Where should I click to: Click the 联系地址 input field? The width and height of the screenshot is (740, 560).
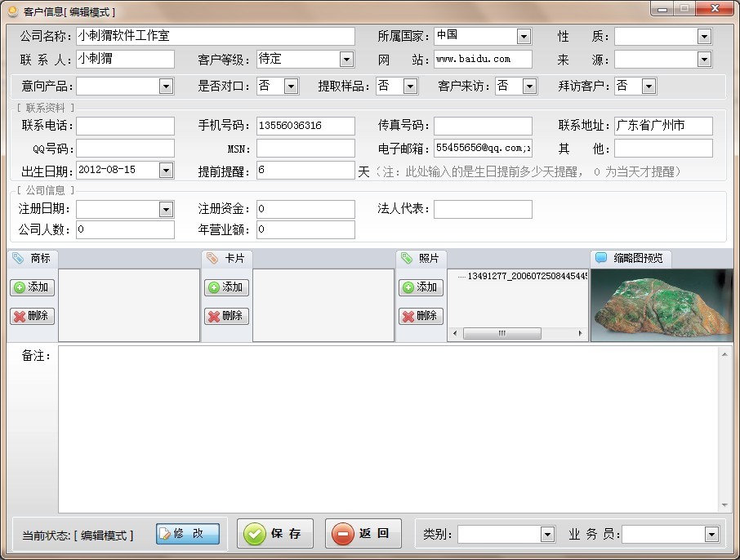click(x=663, y=126)
